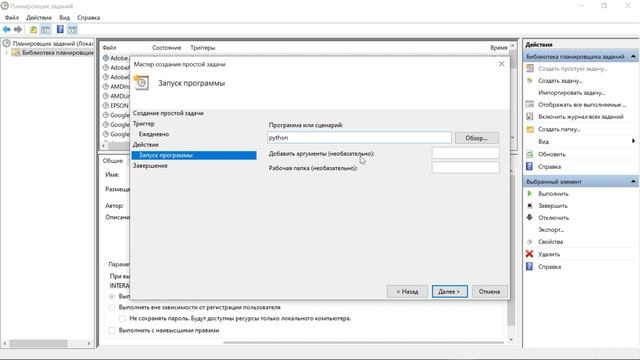
Task: Click the 'Добавить аргументы' input field
Action: (x=465, y=153)
